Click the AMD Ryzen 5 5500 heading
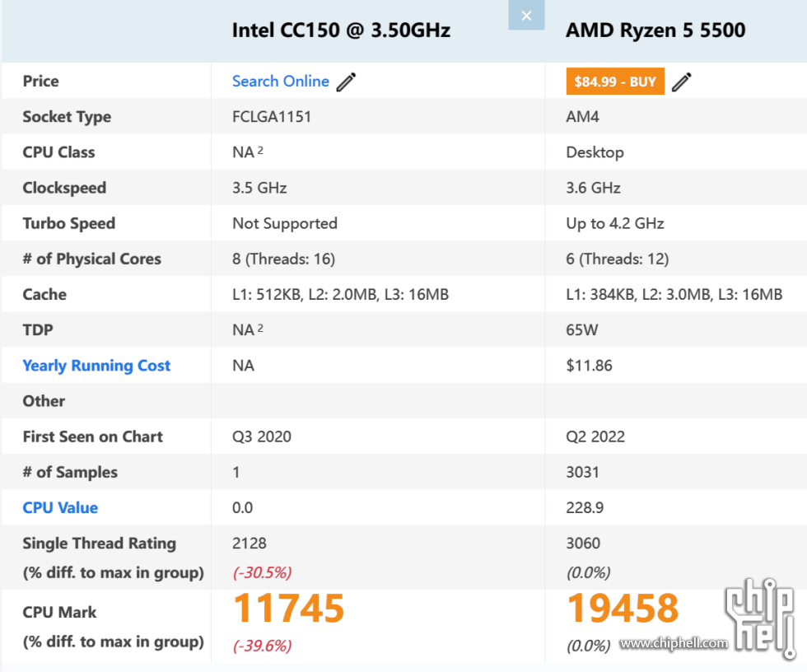The width and height of the screenshot is (807, 672). click(655, 30)
